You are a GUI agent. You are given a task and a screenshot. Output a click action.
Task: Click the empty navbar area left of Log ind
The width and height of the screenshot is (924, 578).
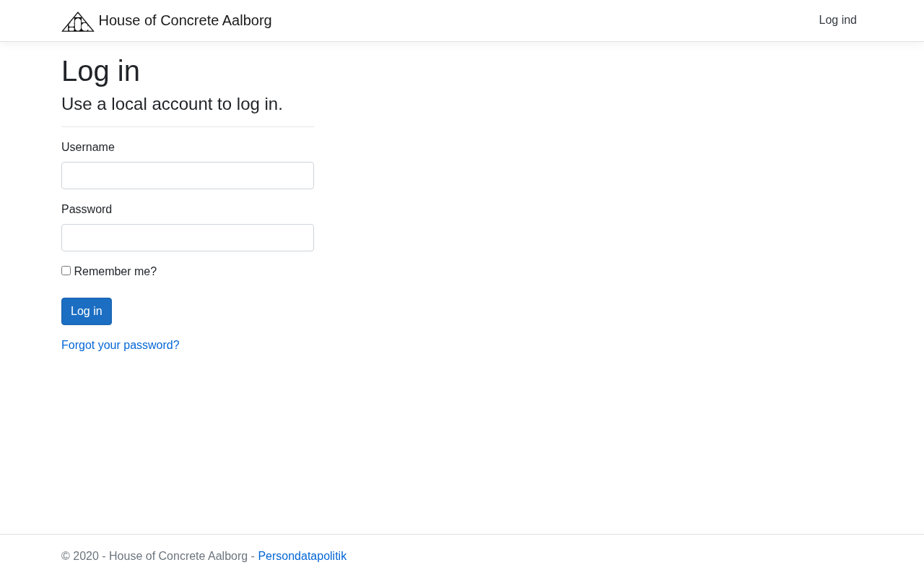coord(541,20)
